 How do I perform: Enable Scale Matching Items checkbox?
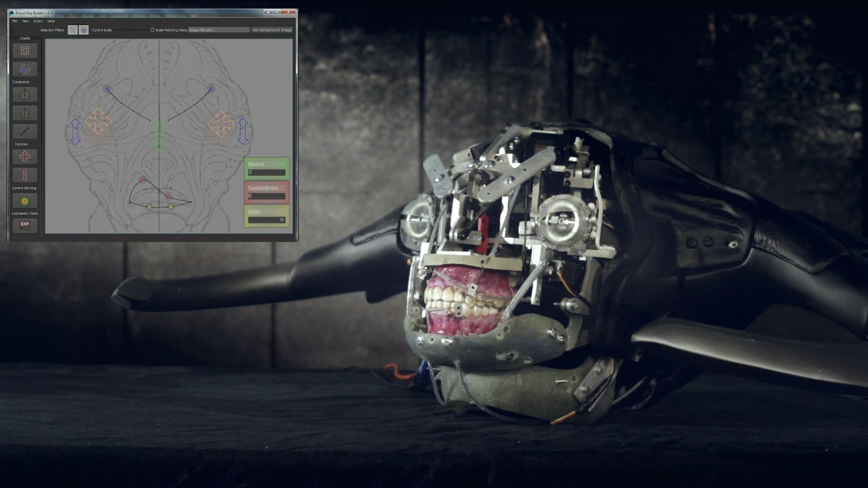click(152, 30)
